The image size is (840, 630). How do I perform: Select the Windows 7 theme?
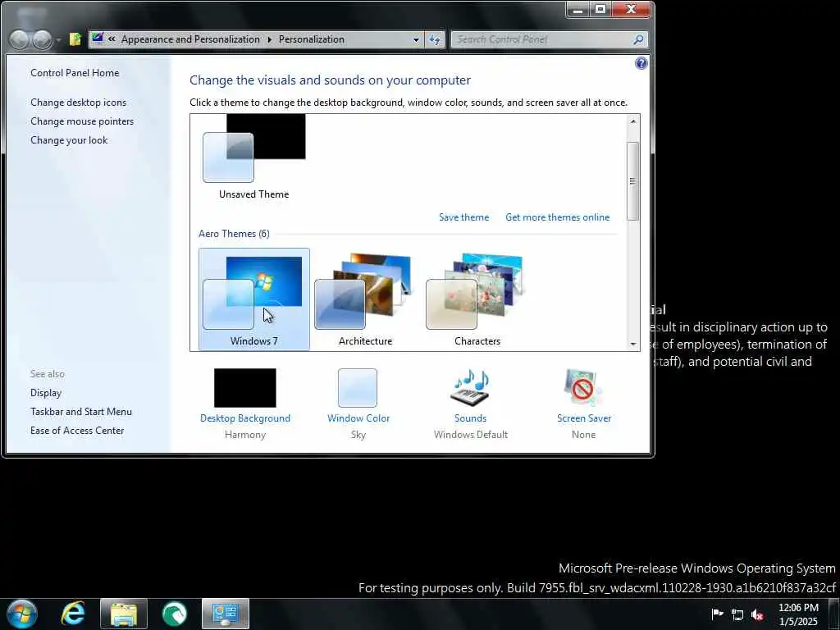point(254,299)
